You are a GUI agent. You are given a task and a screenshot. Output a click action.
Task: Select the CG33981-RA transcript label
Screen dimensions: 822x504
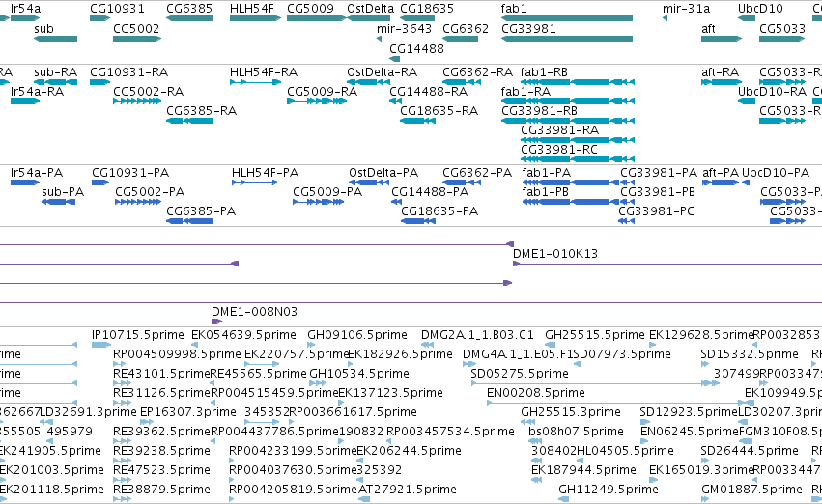click(560, 130)
